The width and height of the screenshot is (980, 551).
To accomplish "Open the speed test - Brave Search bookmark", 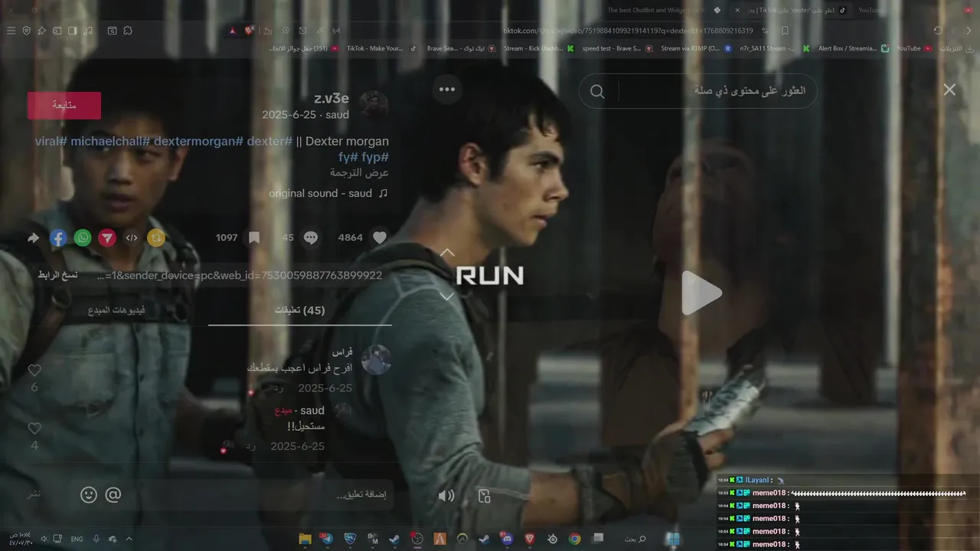I will [x=617, y=48].
